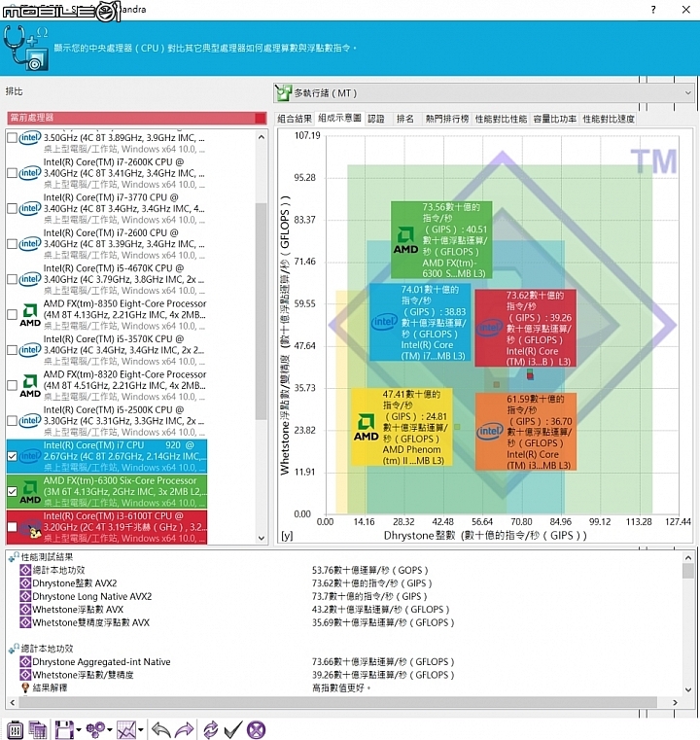Screen dimensions: 700x740
Task: Switch to the 排名 tab
Action: coord(405,119)
